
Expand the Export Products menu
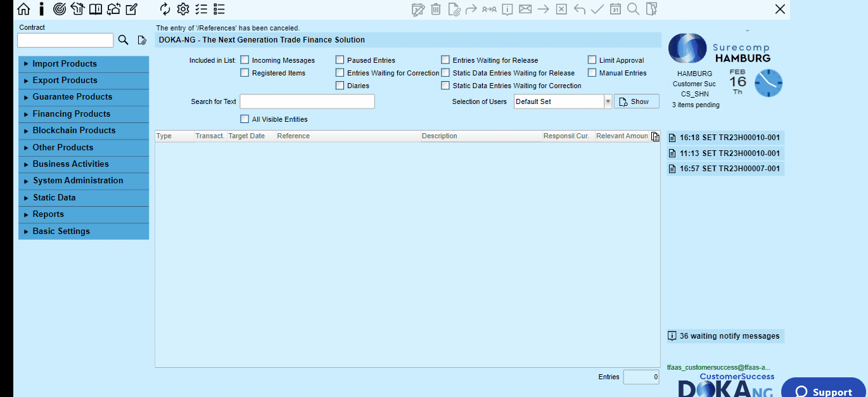(84, 81)
